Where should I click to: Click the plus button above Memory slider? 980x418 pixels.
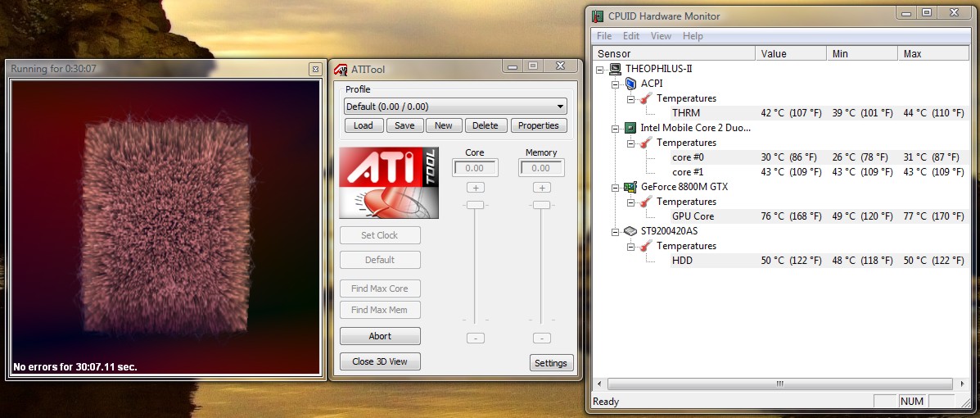coord(541,188)
